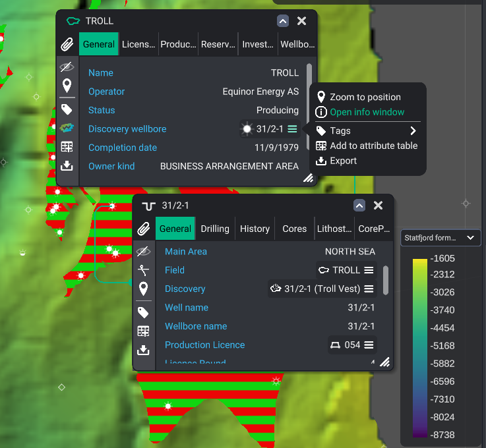Viewport: 486px width, 448px height.
Task: Click the paperclip icon in TROLL window
Action: click(67, 45)
